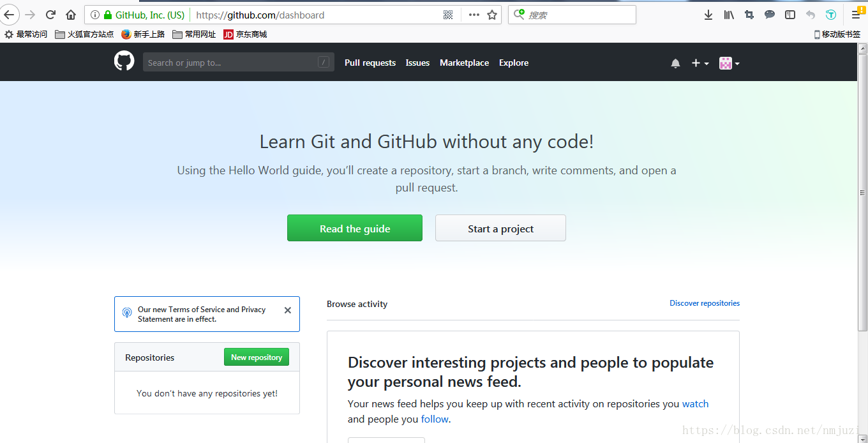Open the chat bubble toolbar icon
The image size is (868, 443).
pyautogui.click(x=770, y=15)
